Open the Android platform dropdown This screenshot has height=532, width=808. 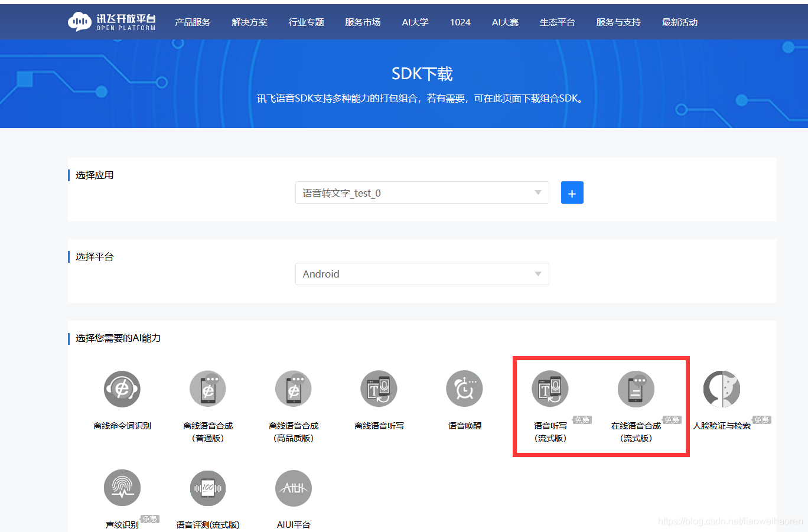[422, 274]
